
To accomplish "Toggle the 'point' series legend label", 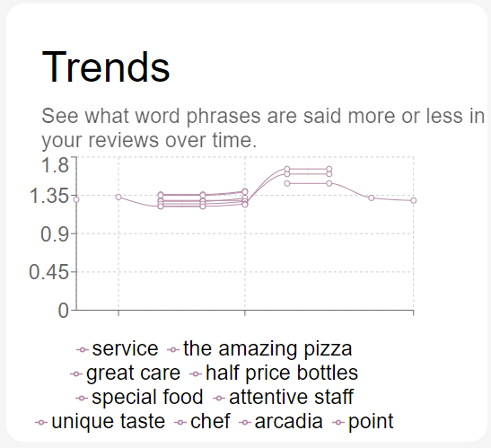I will (371, 422).
